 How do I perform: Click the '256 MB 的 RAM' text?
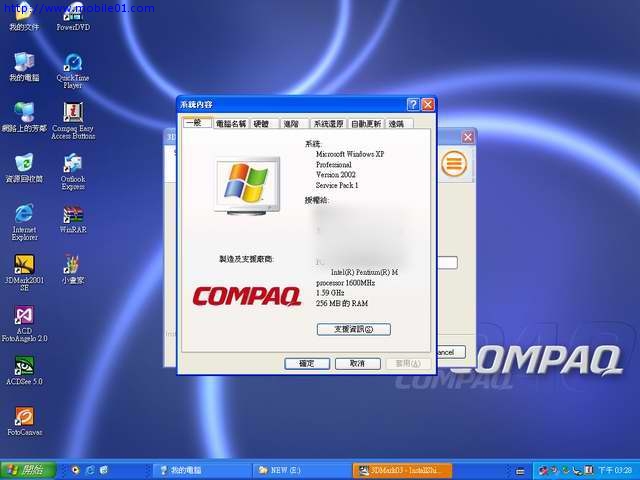(x=342, y=303)
